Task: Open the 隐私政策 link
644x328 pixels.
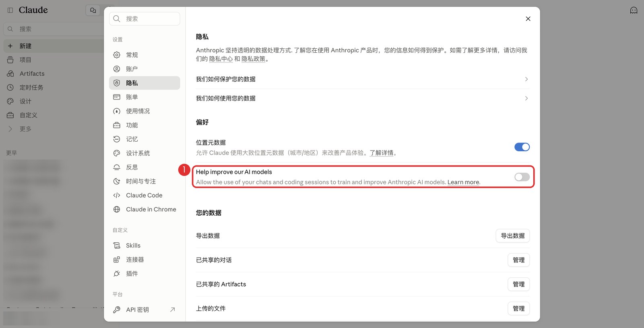Action: [x=254, y=59]
